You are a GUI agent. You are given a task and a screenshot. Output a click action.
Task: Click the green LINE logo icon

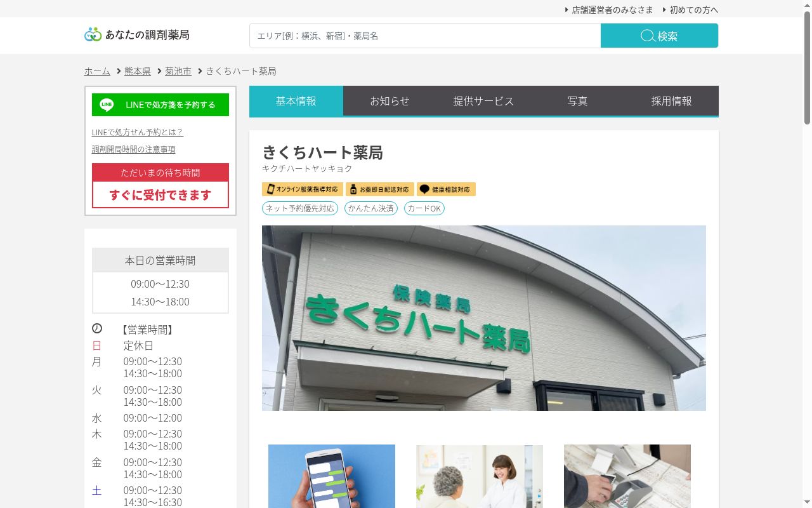click(107, 105)
